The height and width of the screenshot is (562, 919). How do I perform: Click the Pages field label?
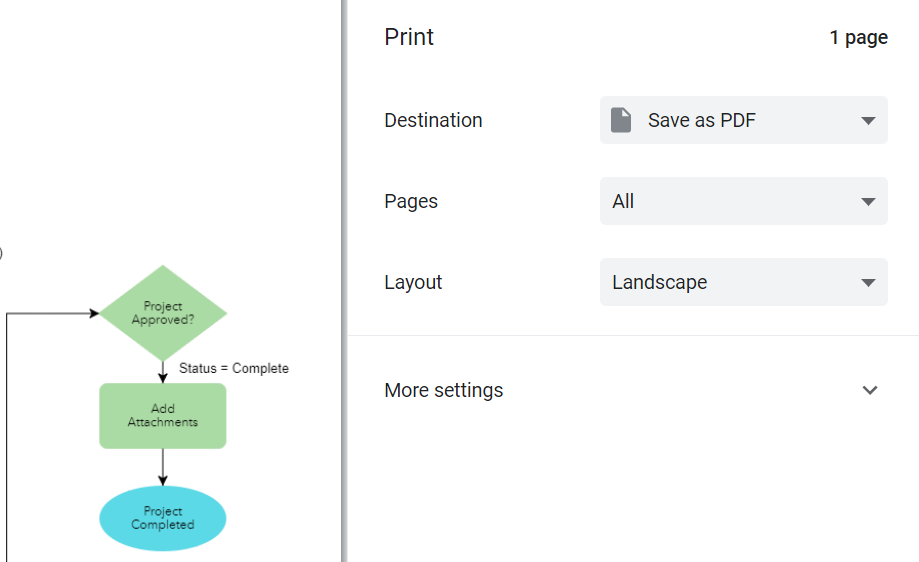[411, 201]
